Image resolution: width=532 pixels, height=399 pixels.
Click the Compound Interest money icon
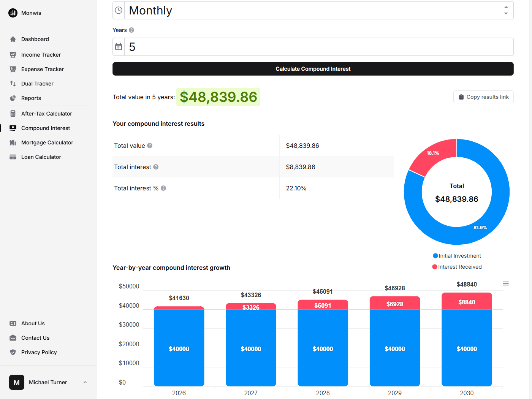(x=13, y=128)
